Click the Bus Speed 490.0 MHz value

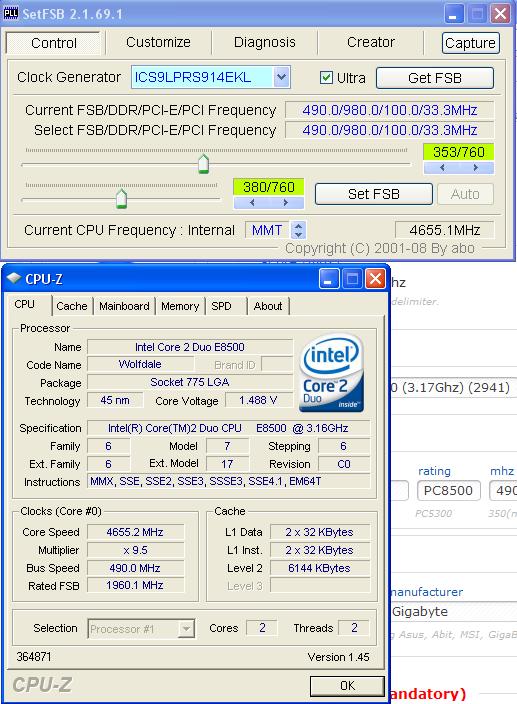click(x=135, y=568)
